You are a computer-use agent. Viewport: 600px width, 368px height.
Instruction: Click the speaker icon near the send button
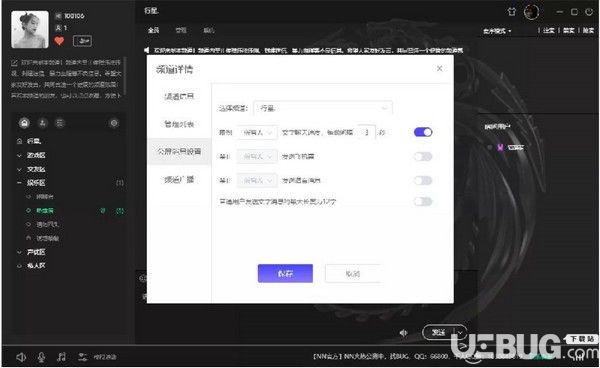[x=404, y=333]
